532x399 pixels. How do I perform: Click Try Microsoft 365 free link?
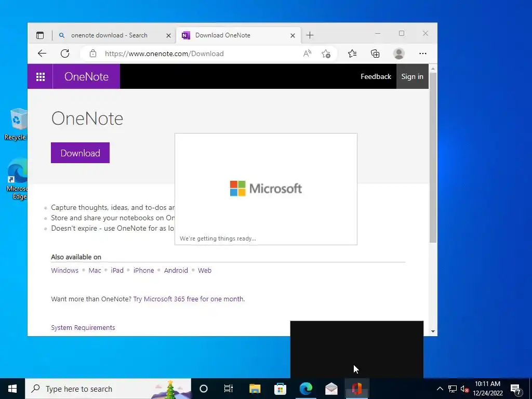pyautogui.click(x=189, y=299)
